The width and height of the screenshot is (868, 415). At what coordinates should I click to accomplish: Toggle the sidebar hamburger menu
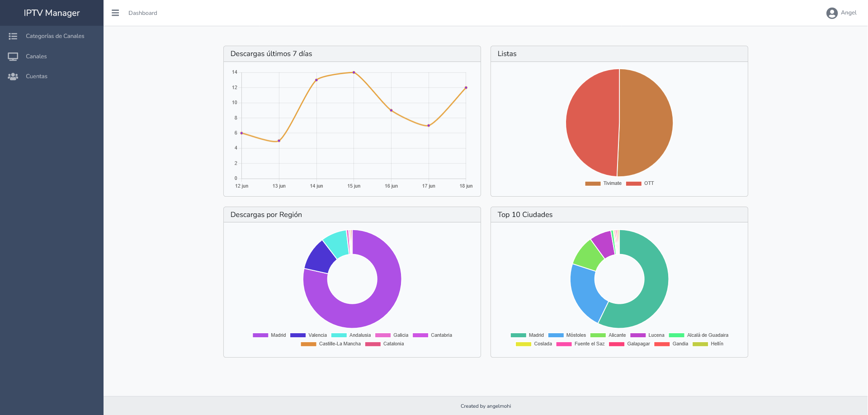[115, 13]
